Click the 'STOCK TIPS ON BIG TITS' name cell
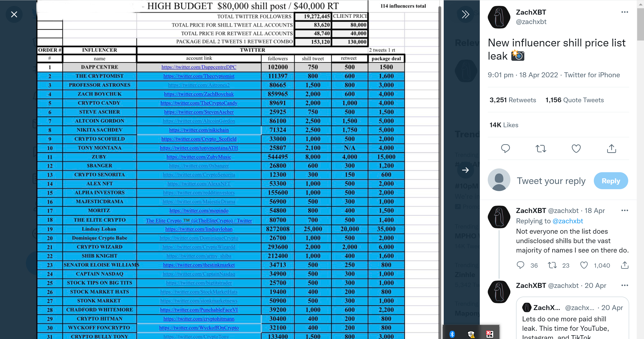Image resolution: width=644 pixels, height=339 pixels. (99, 283)
